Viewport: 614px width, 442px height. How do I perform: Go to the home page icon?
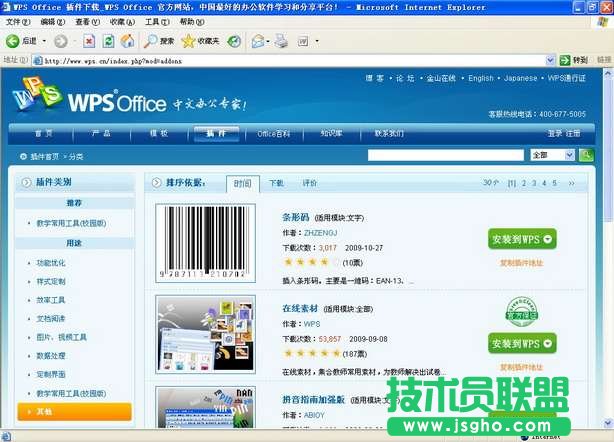coord(127,41)
